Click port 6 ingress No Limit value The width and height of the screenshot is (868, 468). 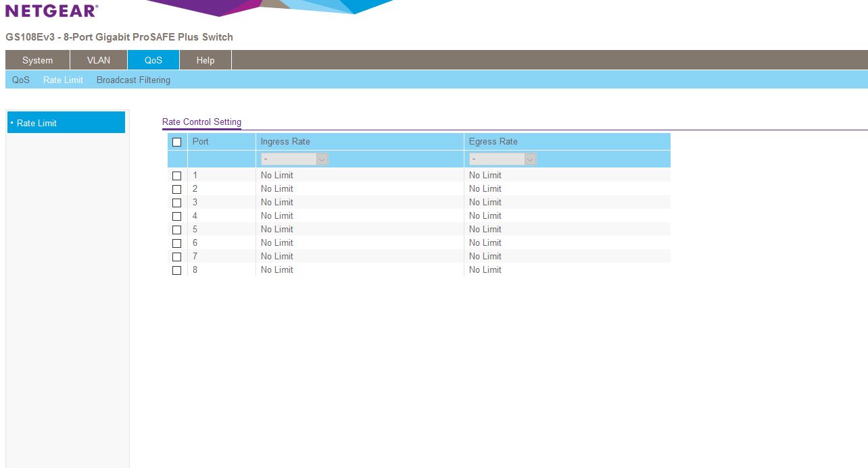pyautogui.click(x=277, y=242)
